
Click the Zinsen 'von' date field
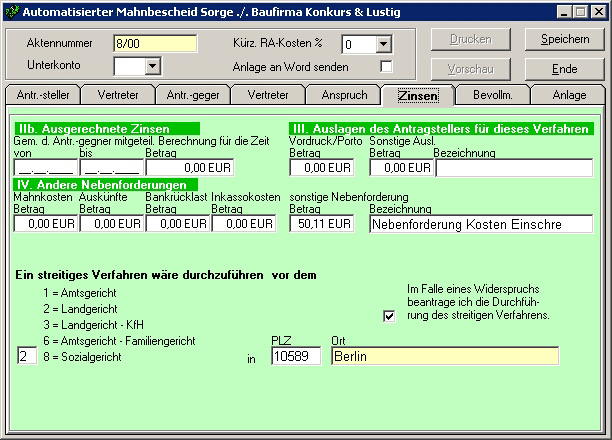[46, 168]
